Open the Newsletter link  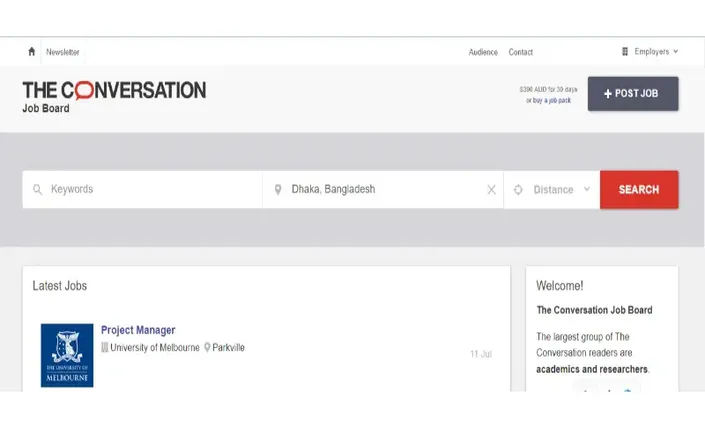click(x=62, y=52)
